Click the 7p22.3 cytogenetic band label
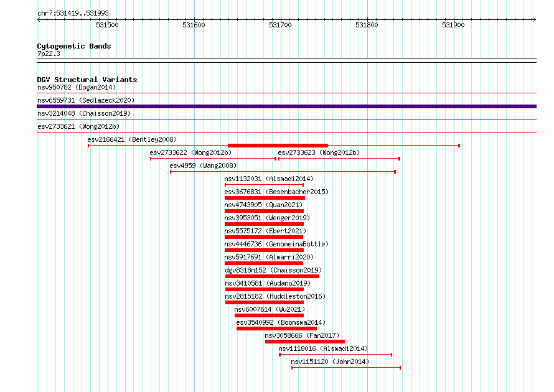 pos(49,54)
